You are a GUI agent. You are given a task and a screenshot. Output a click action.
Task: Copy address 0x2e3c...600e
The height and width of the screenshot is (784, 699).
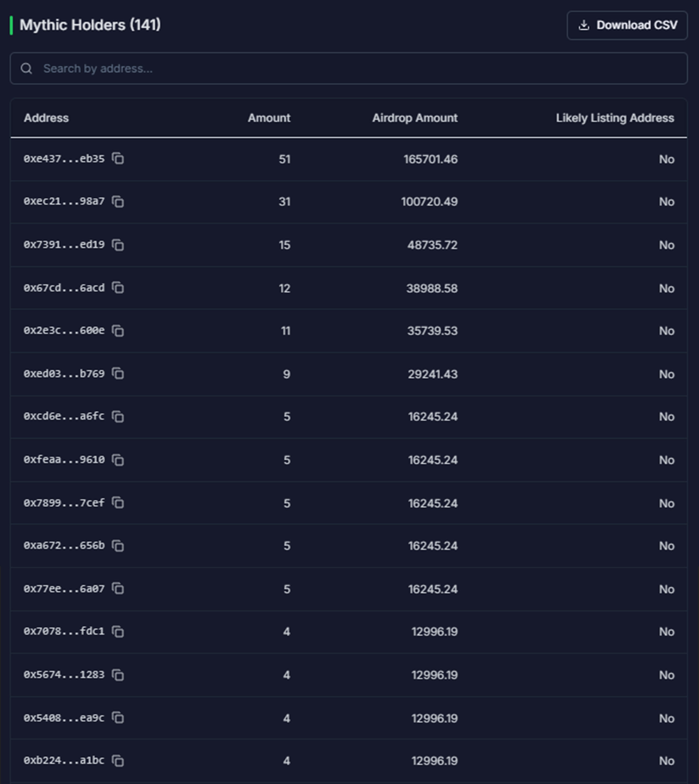118,330
